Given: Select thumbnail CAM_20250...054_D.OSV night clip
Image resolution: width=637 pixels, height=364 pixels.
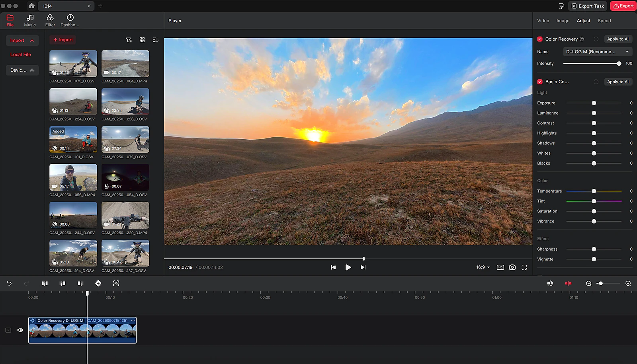Looking at the screenshot, I should click(125, 177).
